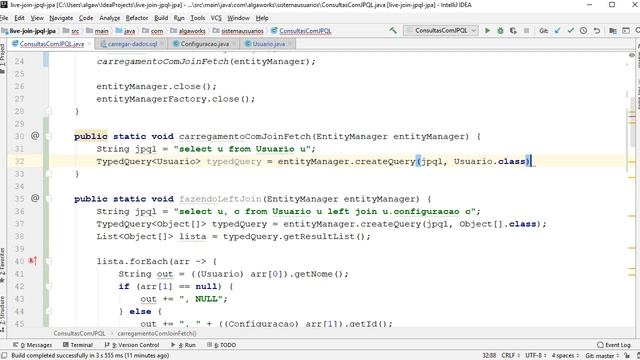Image resolution: width=640 pixels, height=360 pixels.
Task: Click the gutter @ icon on line 35
Action: click(35, 198)
